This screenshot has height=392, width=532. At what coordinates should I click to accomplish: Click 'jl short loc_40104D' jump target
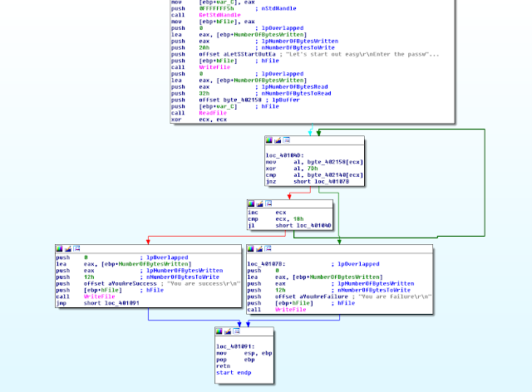point(314,226)
